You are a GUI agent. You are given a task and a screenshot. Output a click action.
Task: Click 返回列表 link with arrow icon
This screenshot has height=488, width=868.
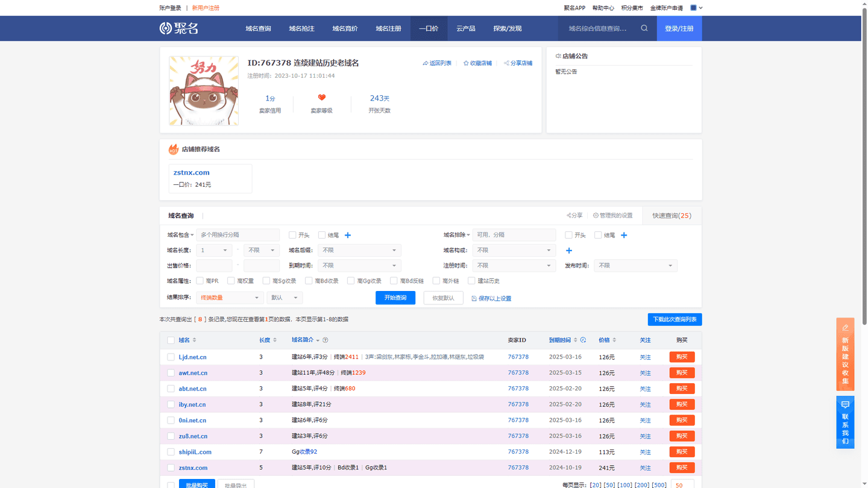[x=437, y=63]
